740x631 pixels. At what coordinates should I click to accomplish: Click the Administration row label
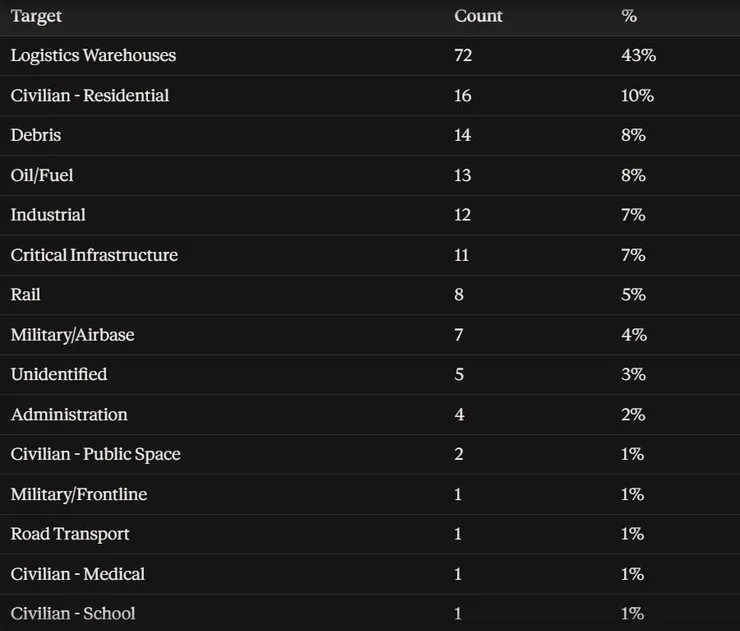pyautogui.click(x=69, y=414)
